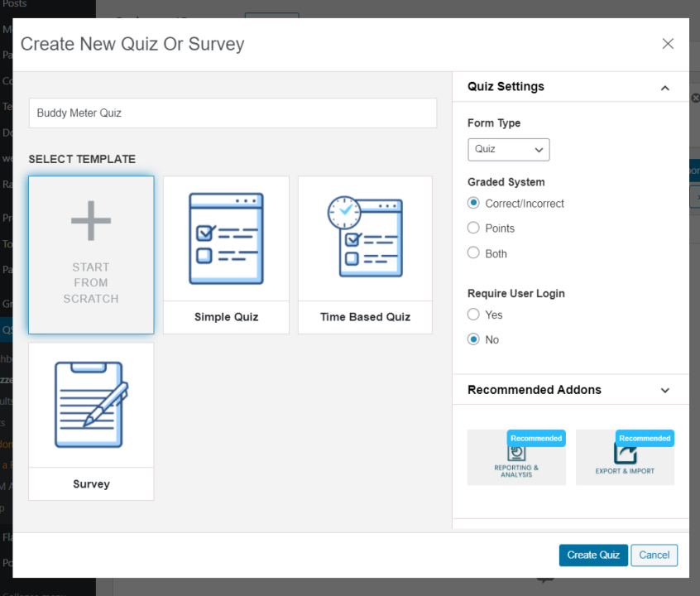The width and height of the screenshot is (700, 596).
Task: Collapse the Quiz Settings section
Action: pyautogui.click(x=664, y=88)
